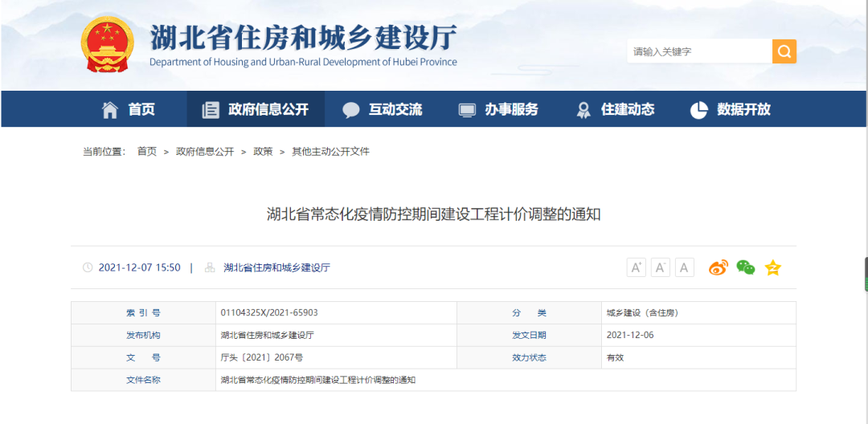
Task: Open 住建动态 navigation item
Action: [x=616, y=110]
